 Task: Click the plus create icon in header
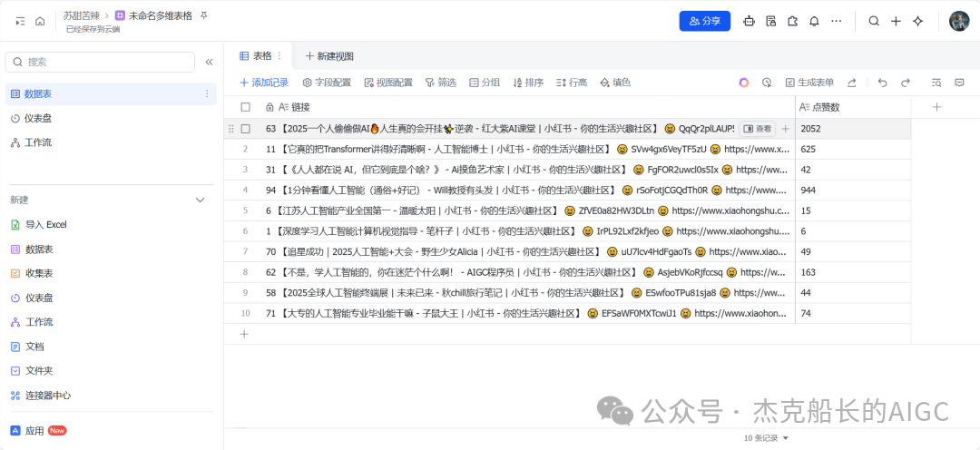click(x=896, y=21)
